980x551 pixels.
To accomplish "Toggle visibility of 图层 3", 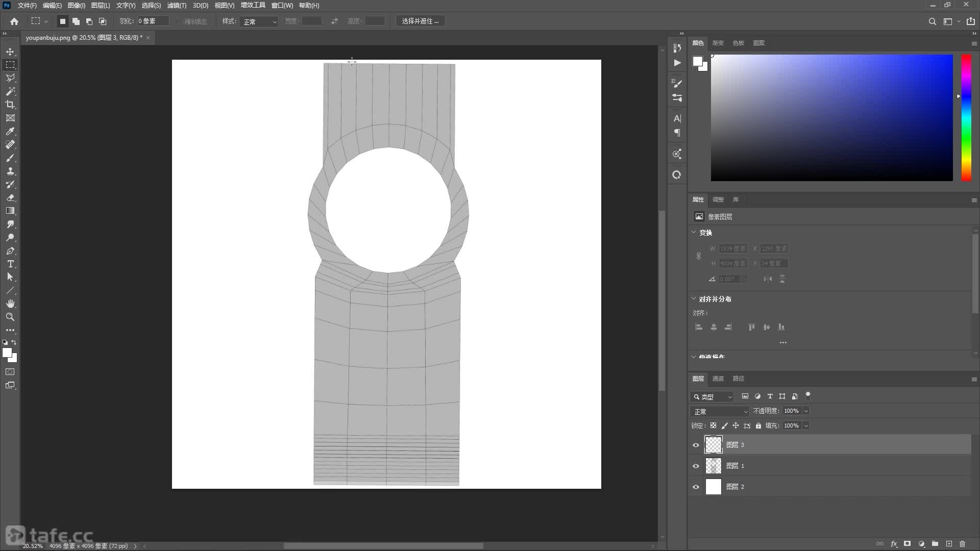I will (x=696, y=445).
